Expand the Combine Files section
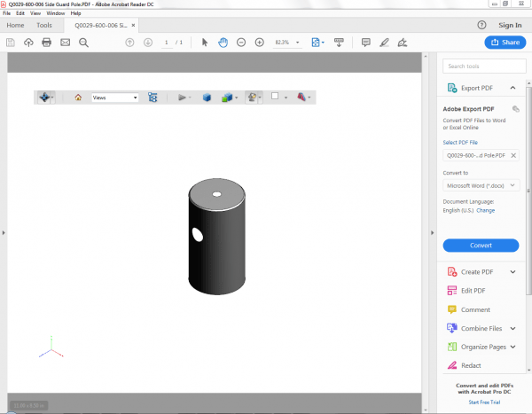The height and width of the screenshot is (414, 532). [512, 328]
